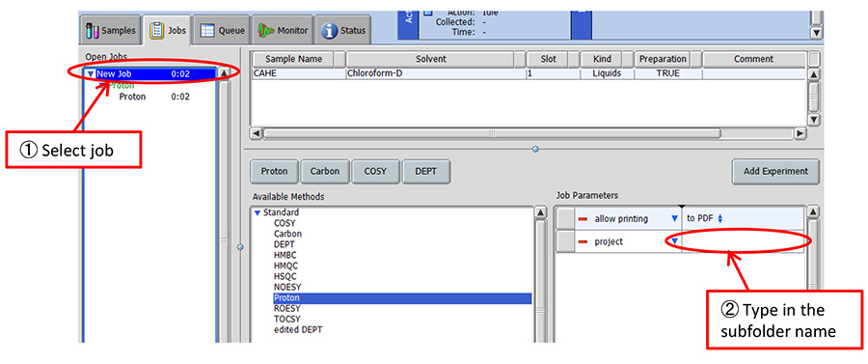Open the Jobs tab
This screenshot has height=364, width=868.
(x=168, y=31)
